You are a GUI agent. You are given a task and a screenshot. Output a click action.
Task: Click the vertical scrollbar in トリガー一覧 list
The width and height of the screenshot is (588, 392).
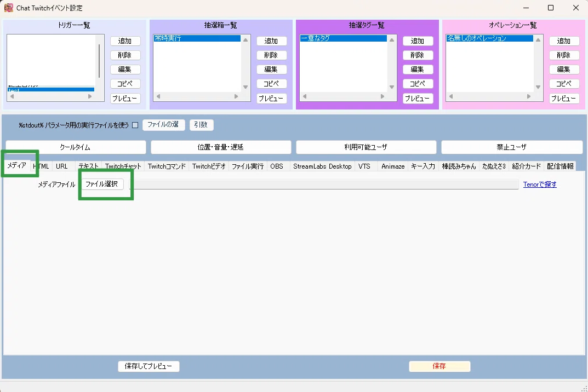(99, 61)
